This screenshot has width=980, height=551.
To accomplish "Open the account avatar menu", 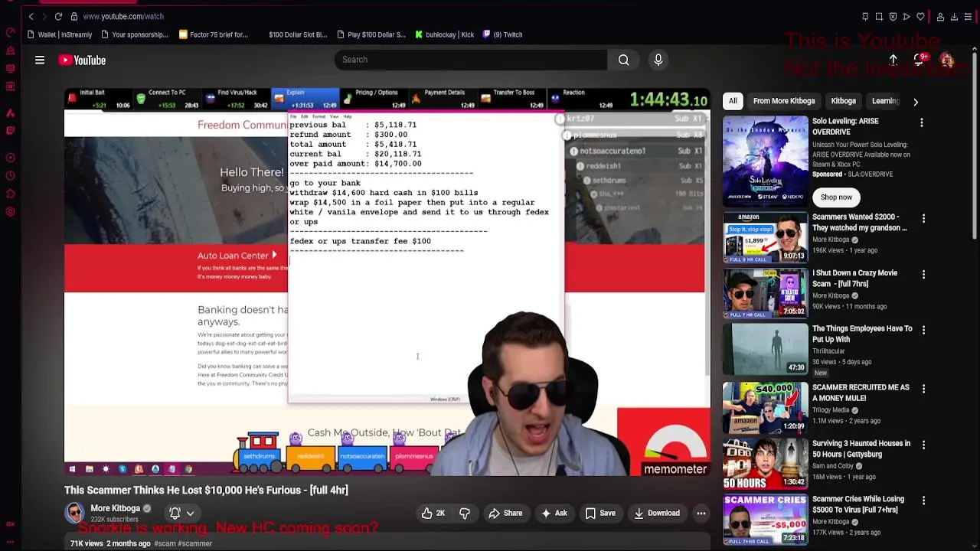I will 947,60.
